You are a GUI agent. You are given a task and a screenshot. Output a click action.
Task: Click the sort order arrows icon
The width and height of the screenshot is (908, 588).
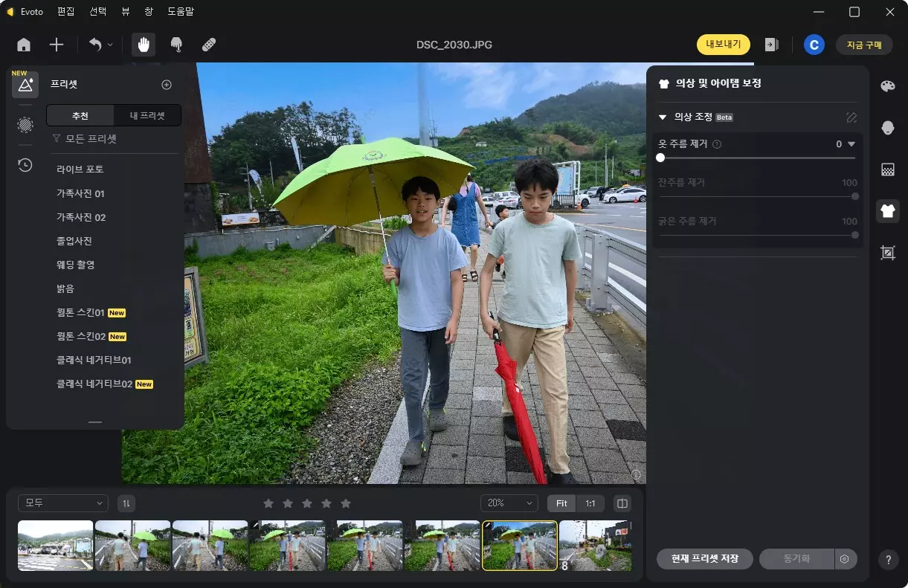point(126,503)
